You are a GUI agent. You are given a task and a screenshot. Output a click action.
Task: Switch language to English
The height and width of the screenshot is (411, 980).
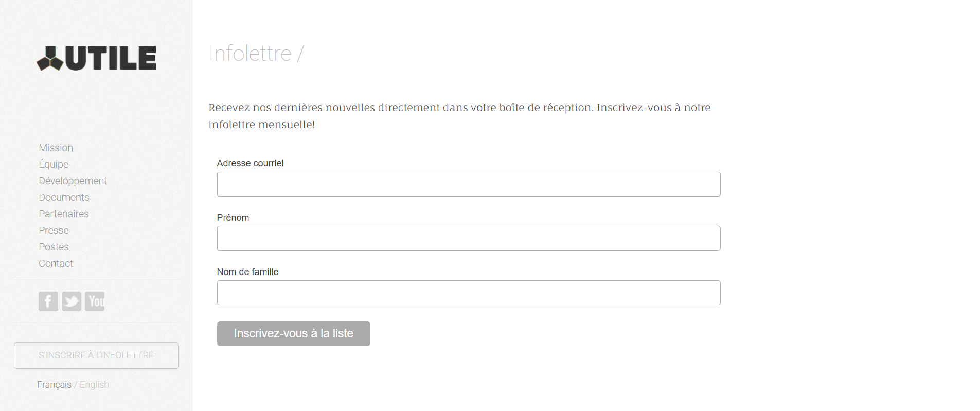click(x=94, y=385)
